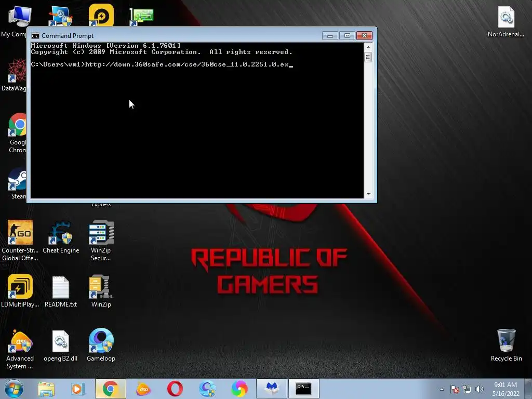Open the Recycle Bin
The image size is (532, 399).
[x=506, y=340]
